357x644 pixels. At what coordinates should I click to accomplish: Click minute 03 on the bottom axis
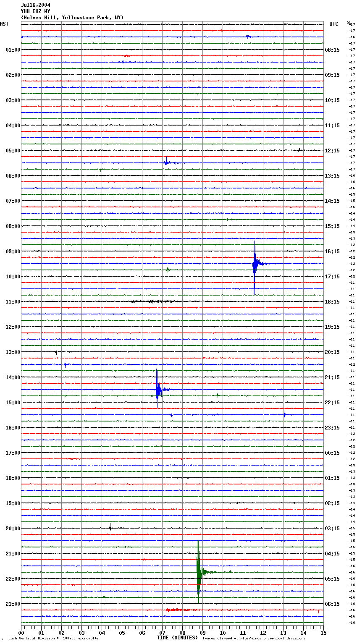(x=82, y=633)
